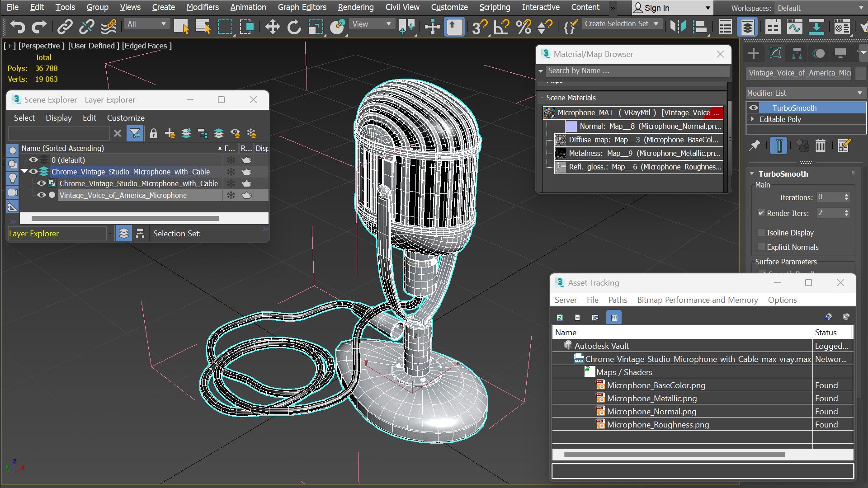
Task: Toggle Percent Snap button
Action: [524, 27]
